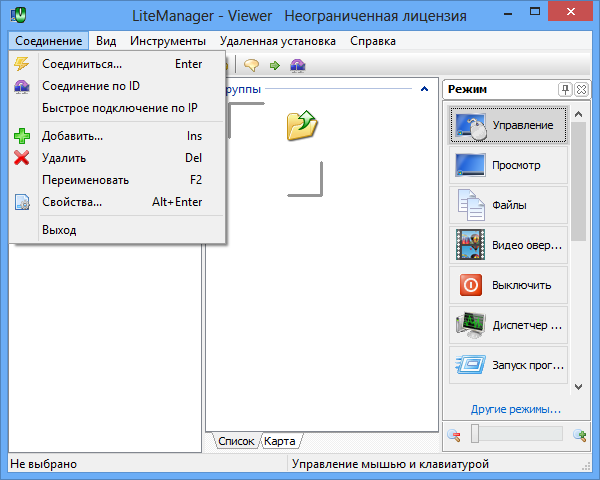Image resolution: width=600 pixels, height=480 pixels.
Task: Click the Не выбрано status text
Action: point(44,464)
